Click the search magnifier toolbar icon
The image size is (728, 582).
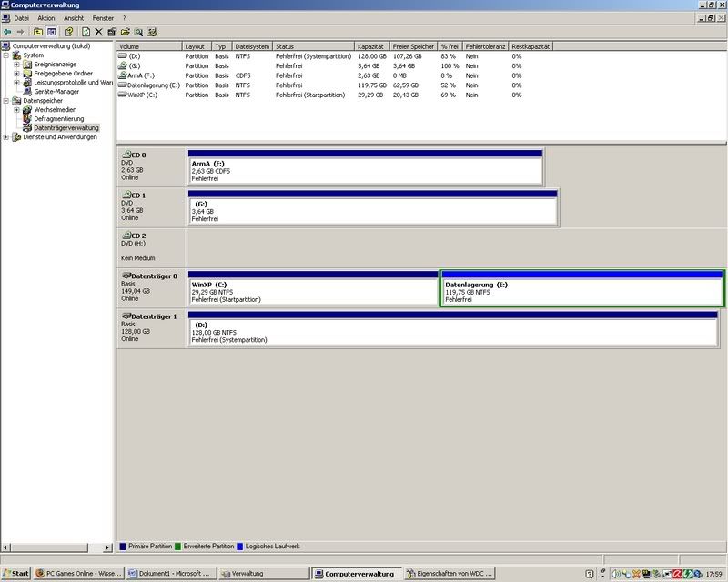pyautogui.click(x=138, y=31)
